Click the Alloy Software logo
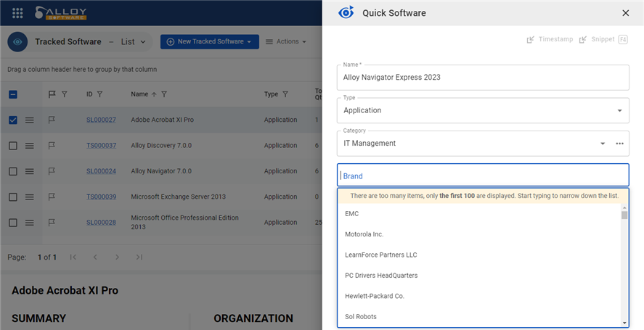 60,13
